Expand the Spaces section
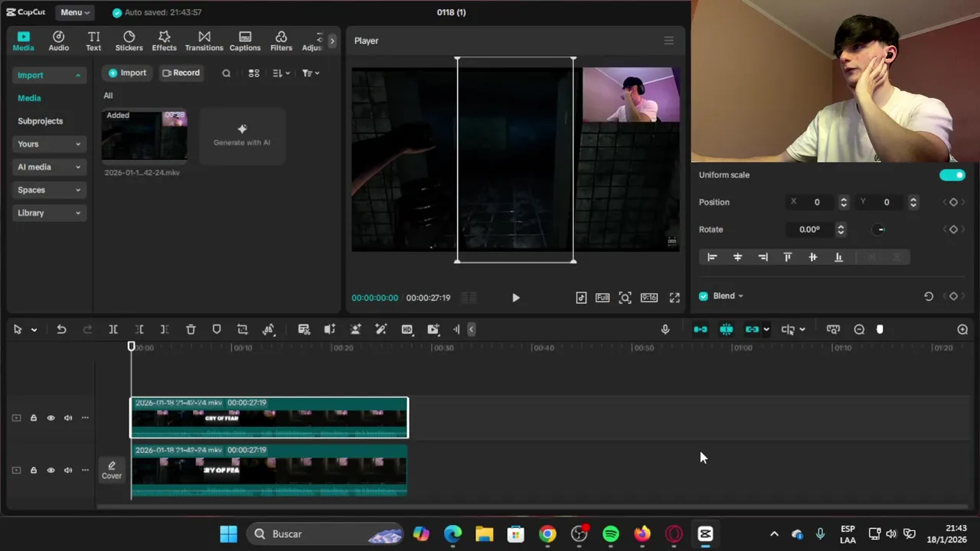Viewport: 980px width, 551px height. pyautogui.click(x=49, y=190)
